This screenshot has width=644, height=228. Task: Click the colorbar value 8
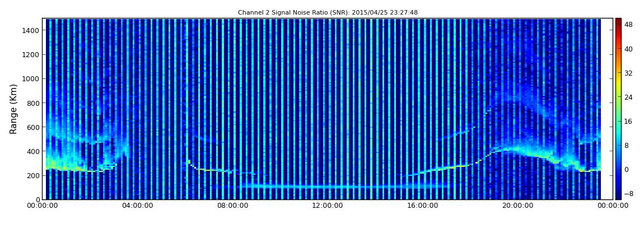pos(627,146)
